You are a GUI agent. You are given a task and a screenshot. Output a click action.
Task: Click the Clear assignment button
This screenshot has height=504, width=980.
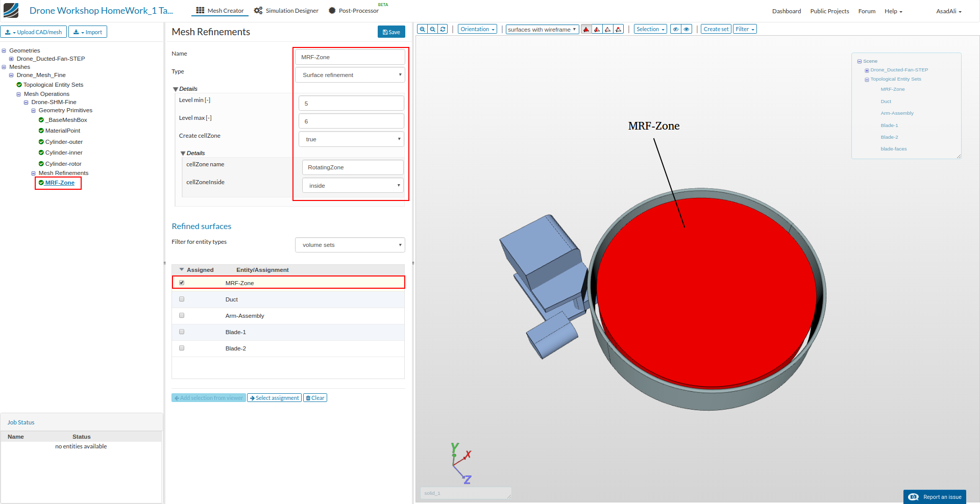click(315, 398)
